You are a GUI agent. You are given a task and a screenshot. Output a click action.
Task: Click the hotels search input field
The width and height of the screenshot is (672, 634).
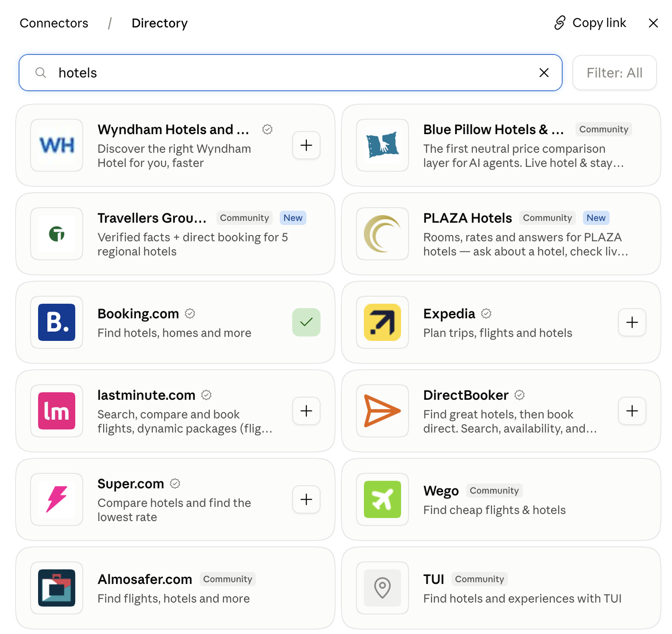(290, 73)
